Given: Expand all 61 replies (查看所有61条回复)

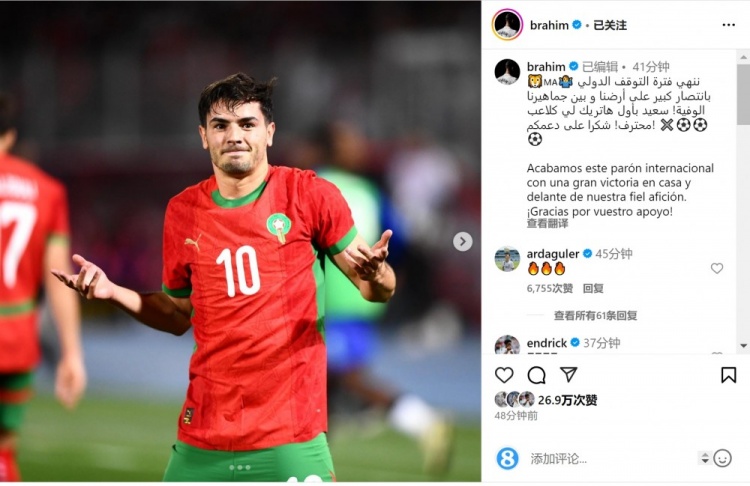Looking at the screenshot, I should point(596,316).
